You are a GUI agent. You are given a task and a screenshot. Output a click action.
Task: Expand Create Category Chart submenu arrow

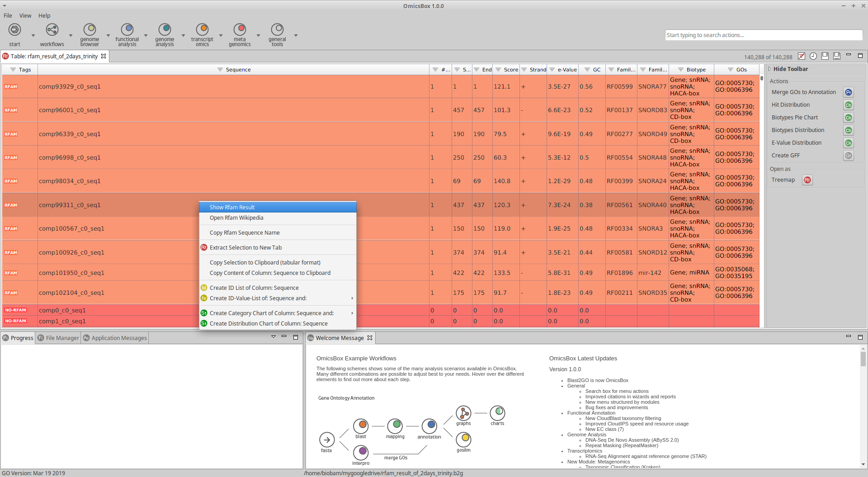coord(352,313)
